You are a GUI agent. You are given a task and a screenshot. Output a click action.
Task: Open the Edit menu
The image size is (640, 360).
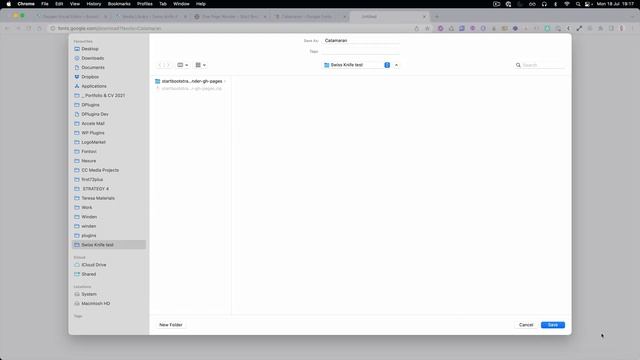59,4
